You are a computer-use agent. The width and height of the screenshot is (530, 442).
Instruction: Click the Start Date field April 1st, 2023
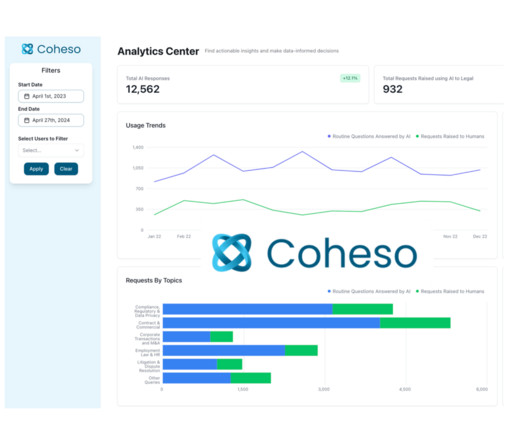(51, 96)
